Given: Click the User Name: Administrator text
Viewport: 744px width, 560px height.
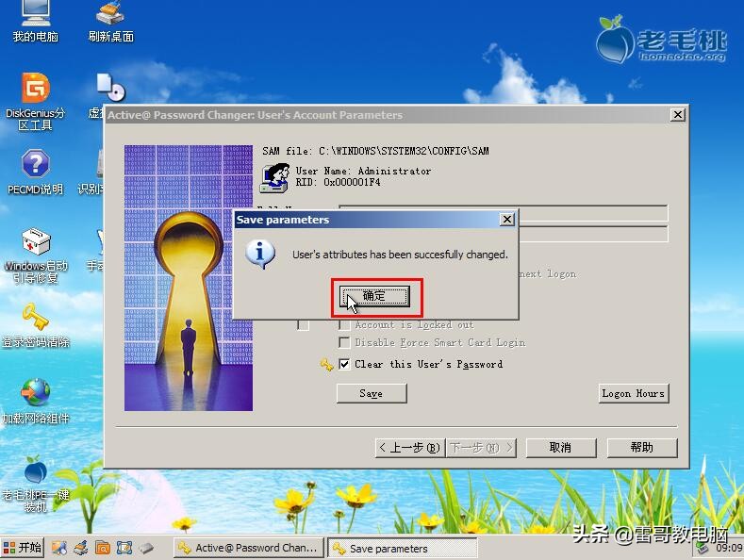Looking at the screenshot, I should [363, 171].
